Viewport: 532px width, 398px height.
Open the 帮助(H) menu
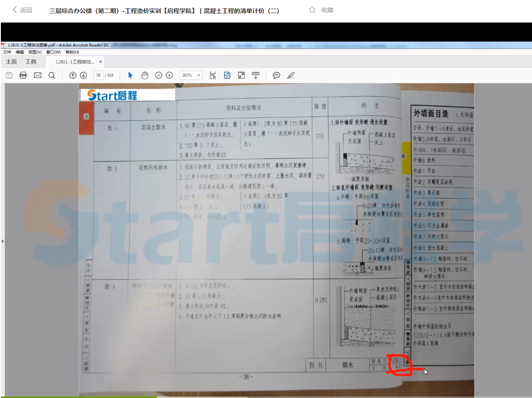(72, 52)
